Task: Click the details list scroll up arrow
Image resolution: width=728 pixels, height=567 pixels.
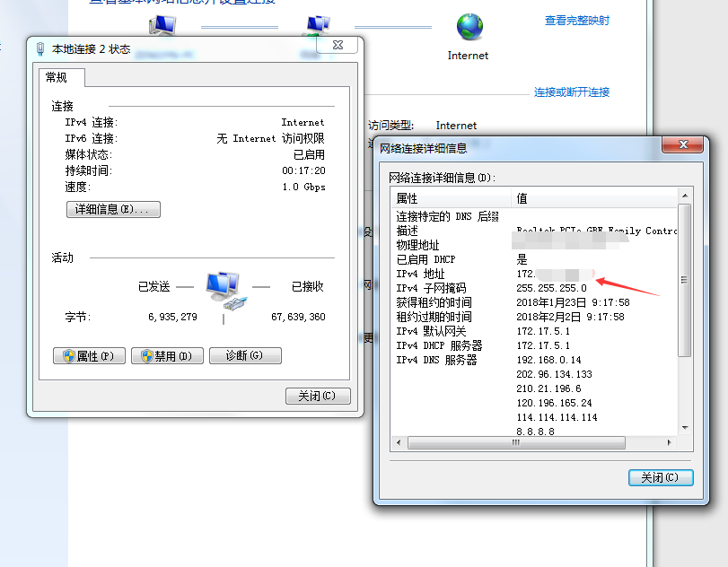Action: click(x=685, y=196)
